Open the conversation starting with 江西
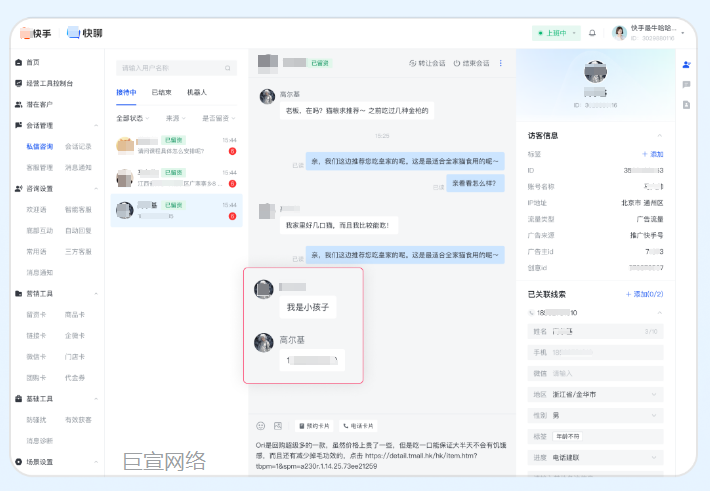This screenshot has height=491, width=710. coord(177,178)
